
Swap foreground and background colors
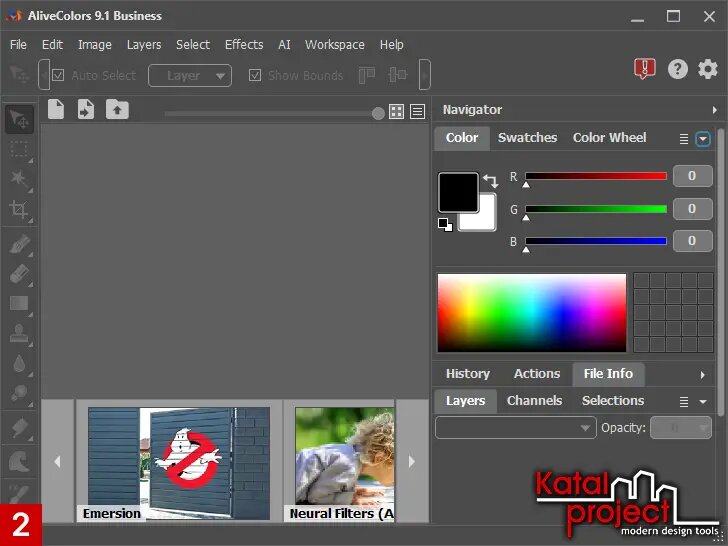(490, 180)
